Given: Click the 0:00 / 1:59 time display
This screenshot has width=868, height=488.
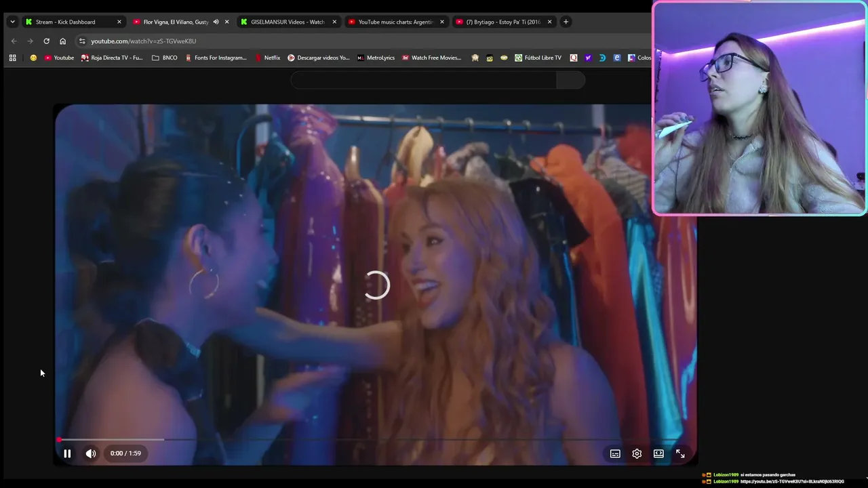Looking at the screenshot, I should click(x=125, y=453).
